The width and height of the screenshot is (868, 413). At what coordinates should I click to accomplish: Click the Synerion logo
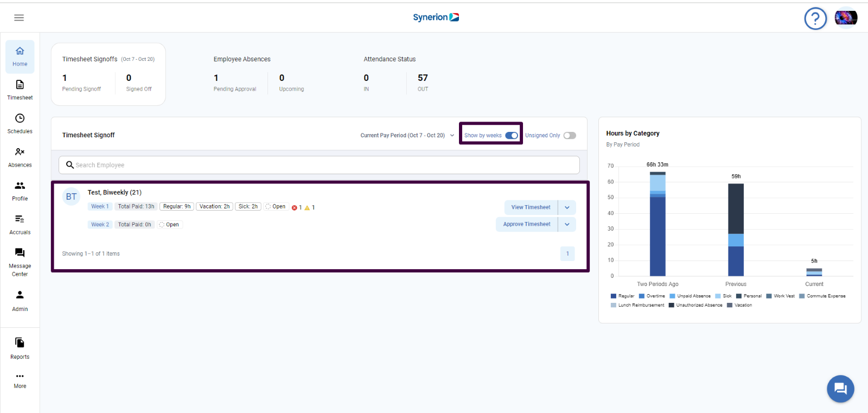pos(436,17)
